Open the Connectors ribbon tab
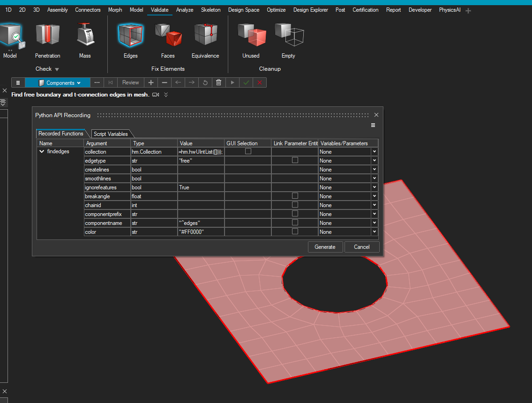Viewport: 532px width, 403px height. pyautogui.click(x=88, y=10)
